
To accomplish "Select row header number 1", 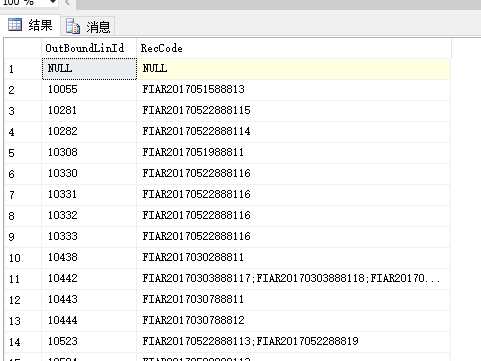I will click(x=23, y=69).
